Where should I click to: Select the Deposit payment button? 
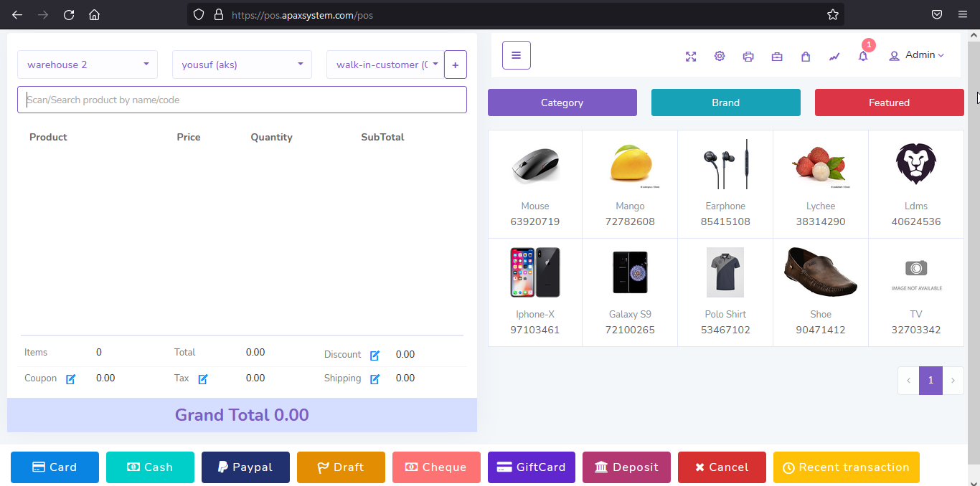626,467
